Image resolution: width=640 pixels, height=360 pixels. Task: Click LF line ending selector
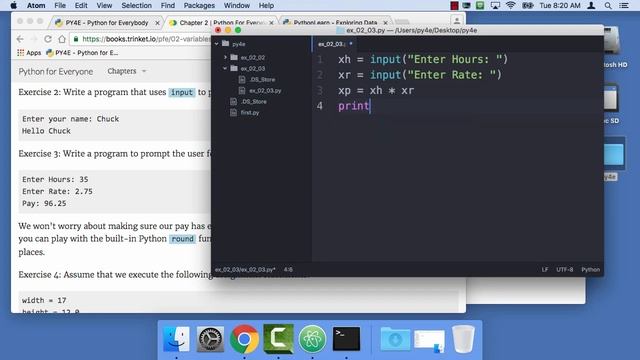point(545,269)
